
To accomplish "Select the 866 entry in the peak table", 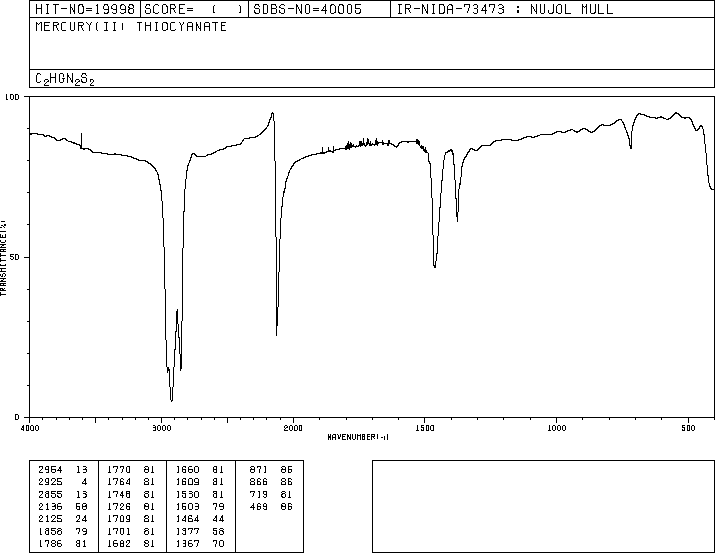I will [259, 482].
